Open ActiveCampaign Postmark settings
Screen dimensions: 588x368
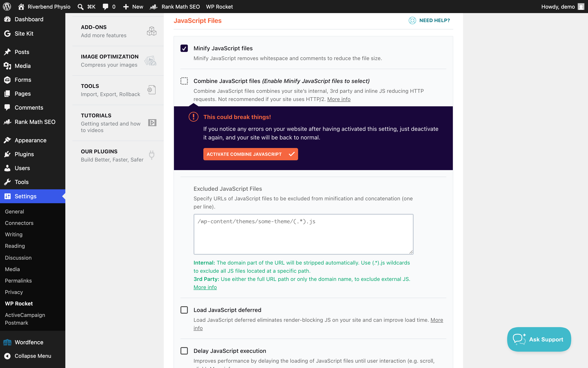(x=25, y=319)
